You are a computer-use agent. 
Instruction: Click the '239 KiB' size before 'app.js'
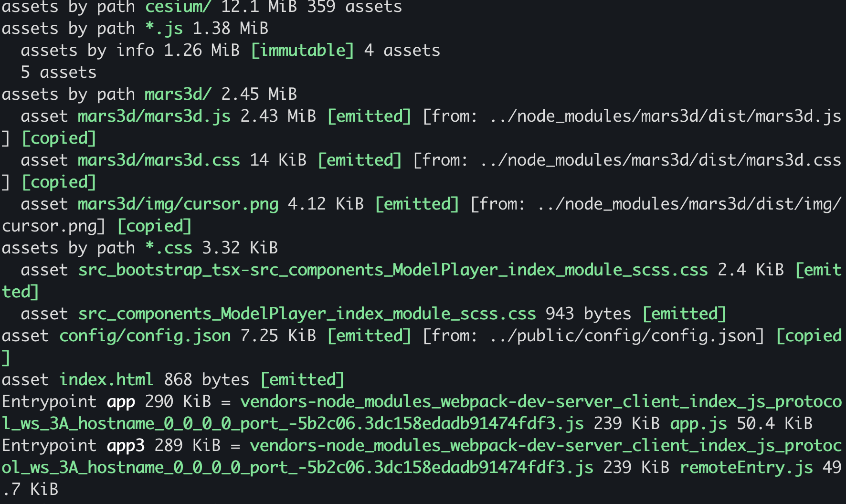(626, 424)
